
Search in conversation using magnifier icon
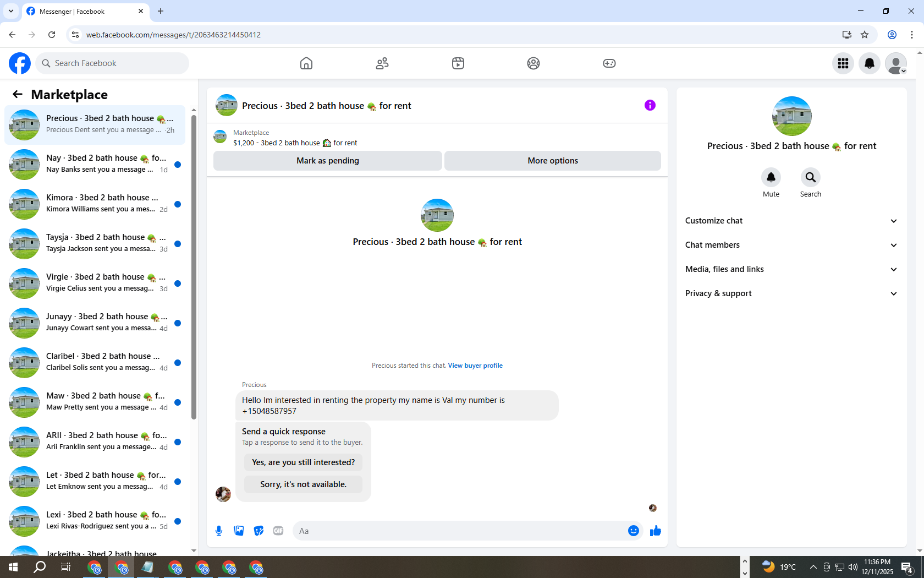(811, 177)
